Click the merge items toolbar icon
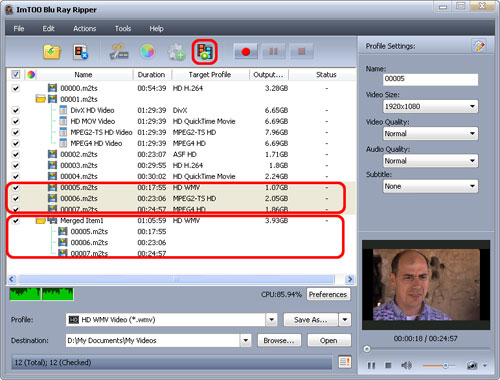 pos(204,52)
